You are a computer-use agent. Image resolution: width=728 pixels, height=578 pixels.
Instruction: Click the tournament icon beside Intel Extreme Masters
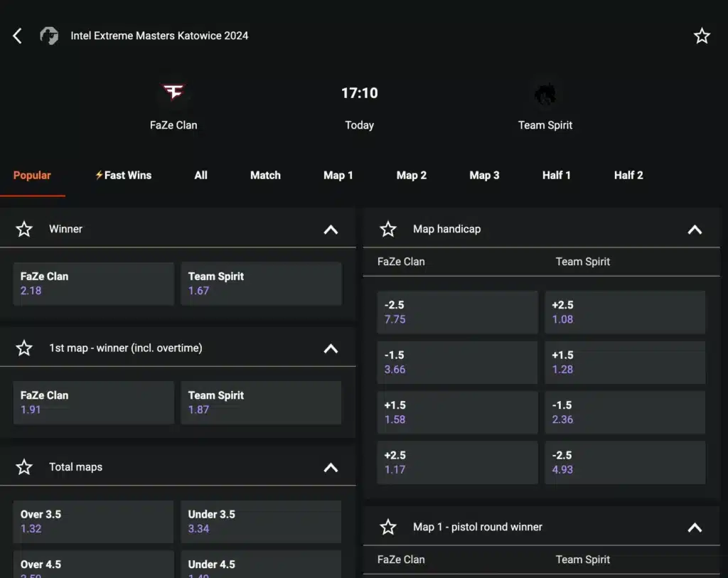pyautogui.click(x=49, y=36)
